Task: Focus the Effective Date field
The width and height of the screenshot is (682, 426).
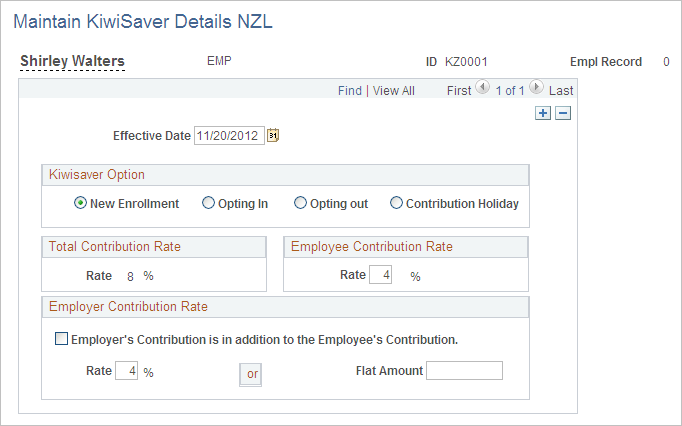Action: [x=229, y=135]
